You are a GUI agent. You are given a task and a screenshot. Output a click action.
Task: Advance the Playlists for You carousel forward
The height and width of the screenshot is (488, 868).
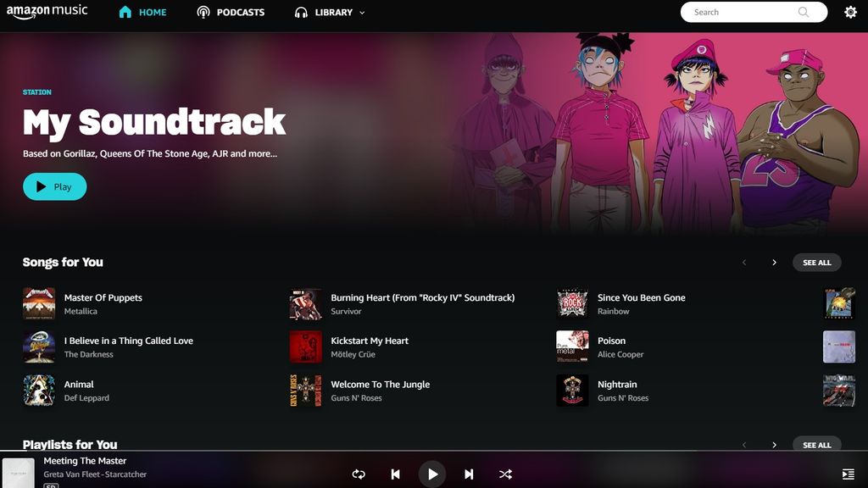(x=774, y=444)
